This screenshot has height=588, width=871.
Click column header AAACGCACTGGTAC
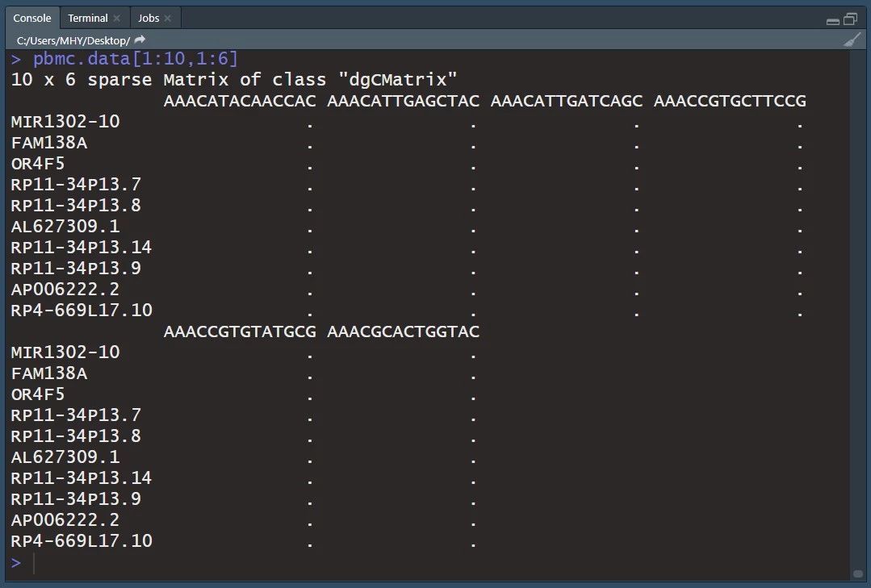point(404,332)
